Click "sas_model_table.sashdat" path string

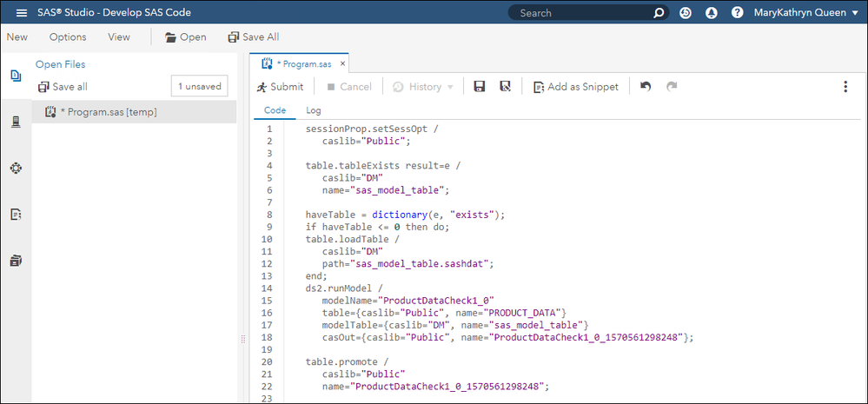(419, 263)
